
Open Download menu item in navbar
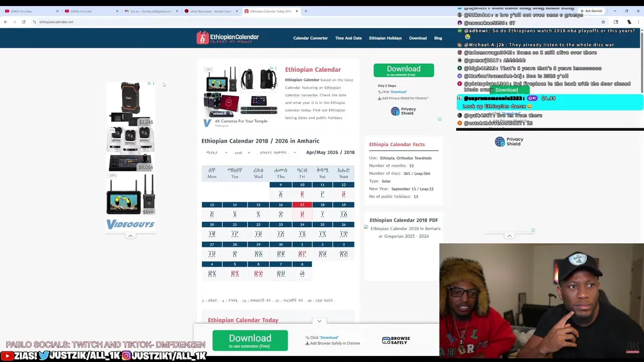pos(418,38)
